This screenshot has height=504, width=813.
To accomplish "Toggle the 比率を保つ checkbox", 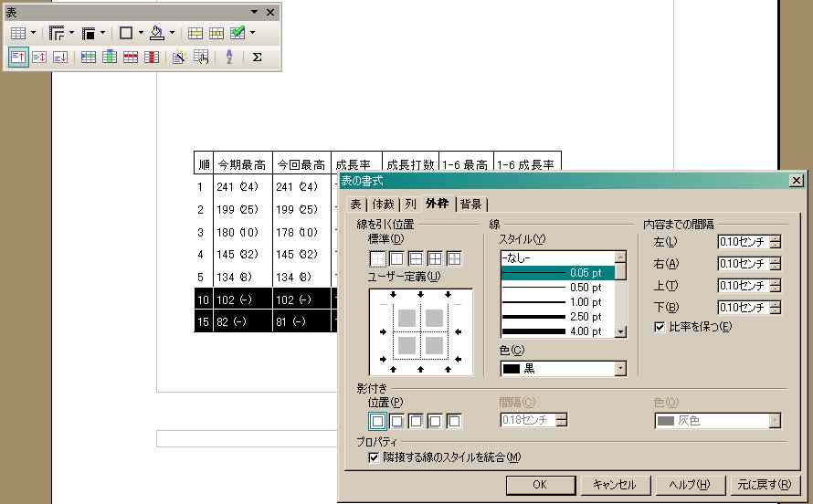I will coord(660,326).
